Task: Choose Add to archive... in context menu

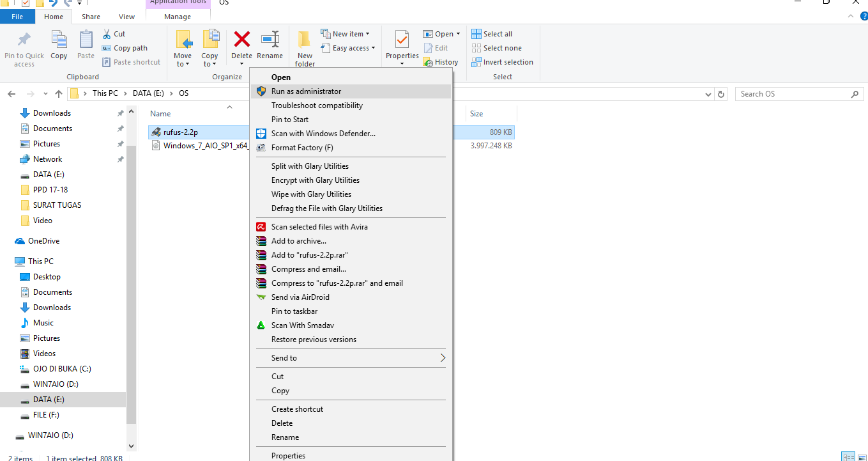Action: pos(350,241)
